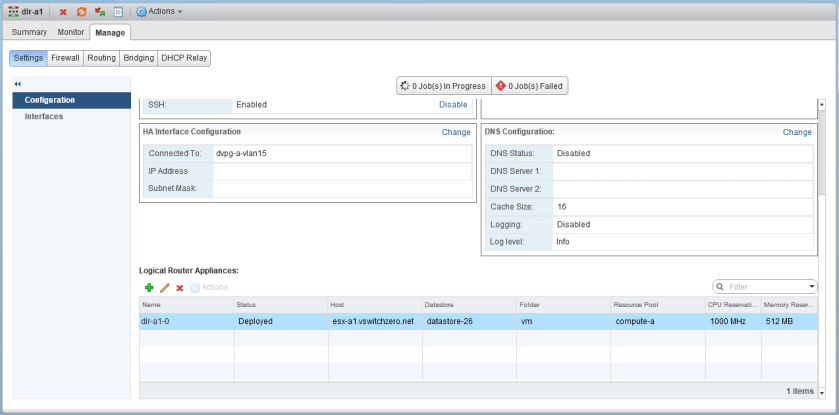Click the red X remove appliance icon
Image resolution: width=839 pixels, height=415 pixels.
(180, 288)
